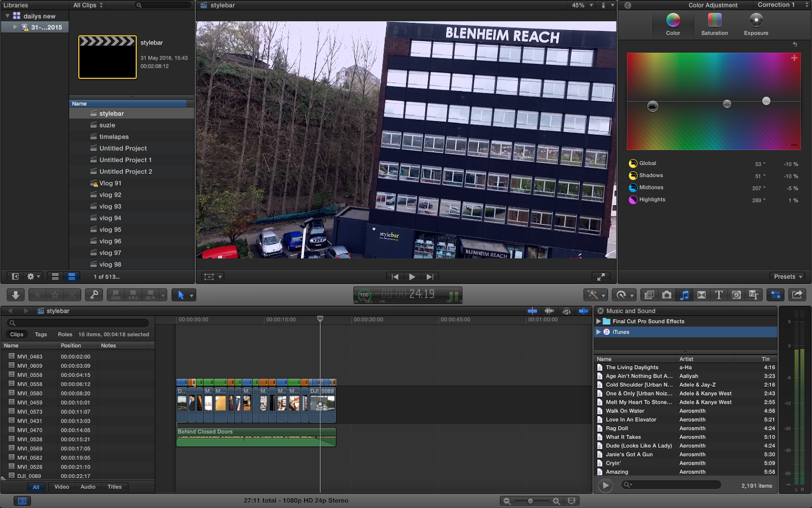Play the viewer clip
Viewport: 812px width, 508px height.
click(412, 277)
